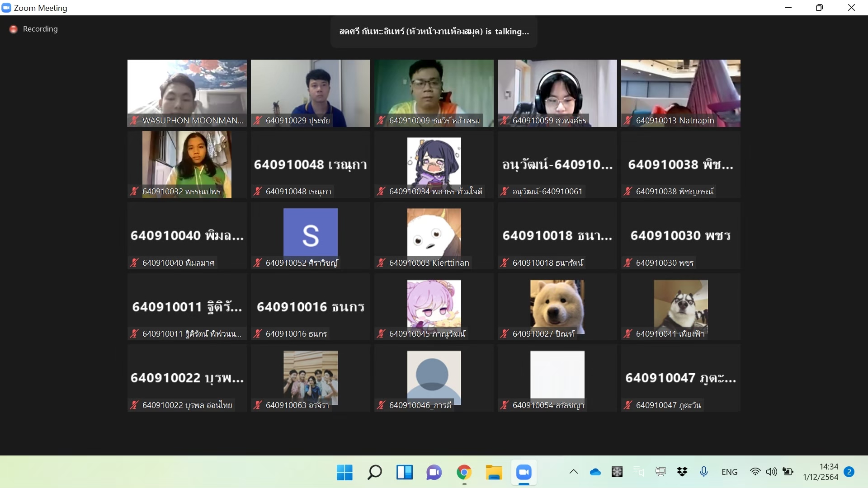This screenshot has width=868, height=488.
Task: Expand the hidden system tray icons chevron
Action: click(574, 472)
